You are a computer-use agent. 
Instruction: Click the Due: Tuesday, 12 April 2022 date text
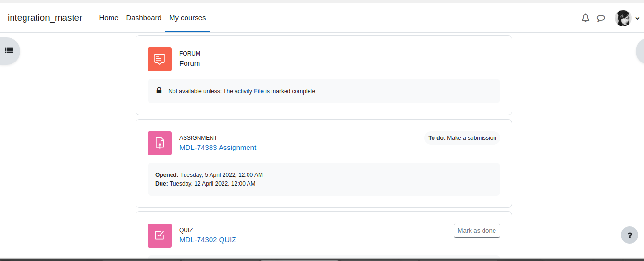pyautogui.click(x=205, y=184)
